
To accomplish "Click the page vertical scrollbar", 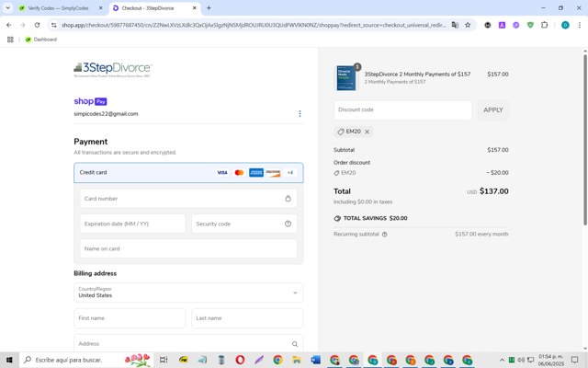I will [x=585, y=140].
